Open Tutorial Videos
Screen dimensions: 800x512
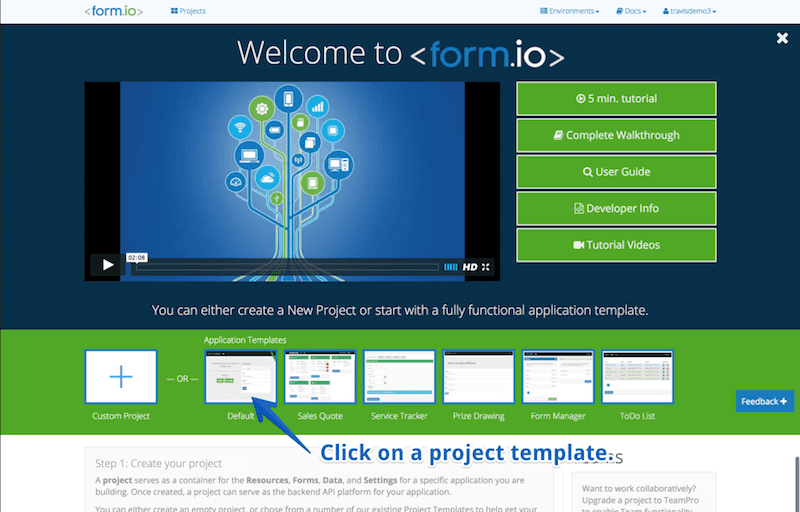click(x=616, y=245)
